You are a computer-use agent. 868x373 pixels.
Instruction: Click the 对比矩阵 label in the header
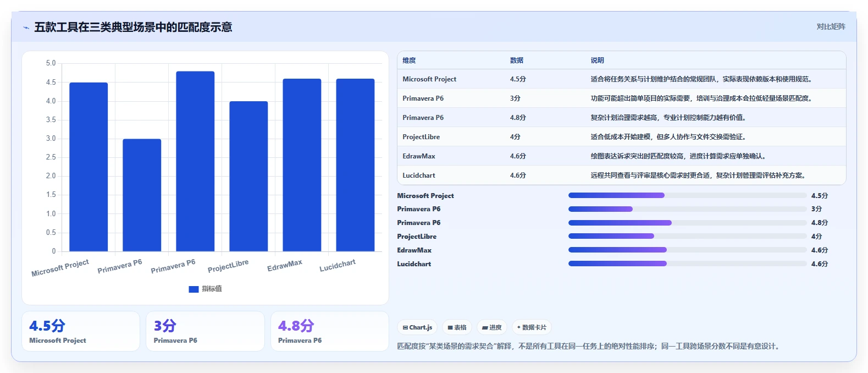coord(831,26)
